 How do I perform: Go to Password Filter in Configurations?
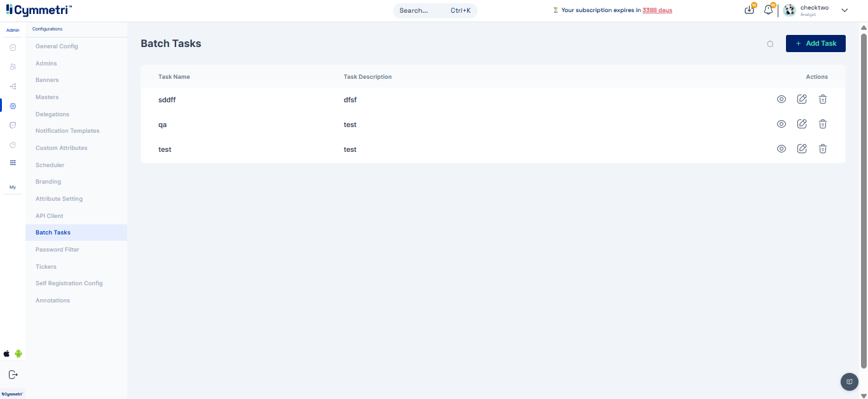point(57,250)
